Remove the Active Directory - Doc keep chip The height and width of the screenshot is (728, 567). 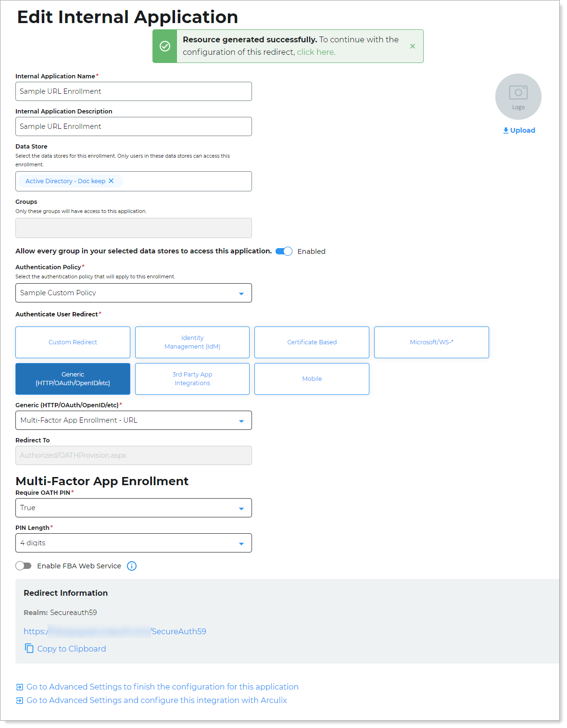(x=111, y=181)
